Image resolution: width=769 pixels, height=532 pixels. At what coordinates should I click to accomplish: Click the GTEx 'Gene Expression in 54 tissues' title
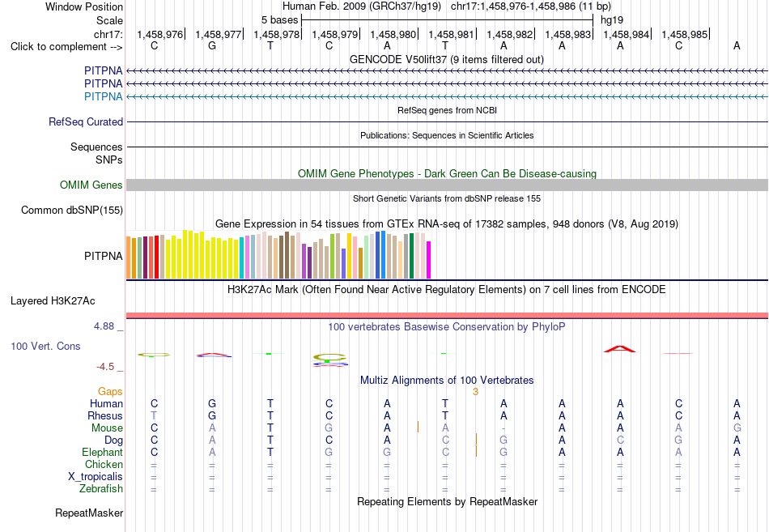pyautogui.click(x=447, y=224)
